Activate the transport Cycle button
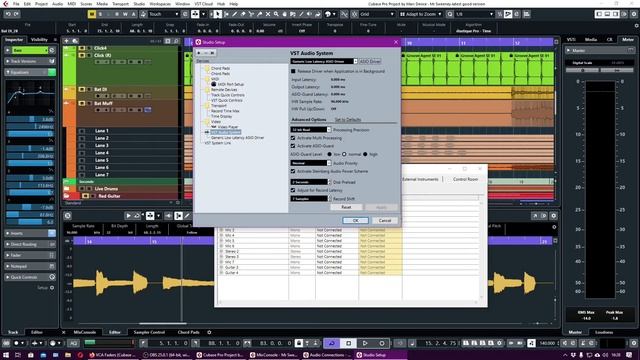Viewport: 640px width, 360px height. click(x=331, y=343)
